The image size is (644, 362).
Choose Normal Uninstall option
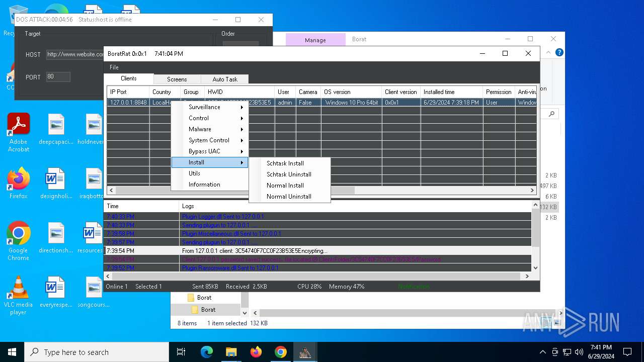point(290,197)
